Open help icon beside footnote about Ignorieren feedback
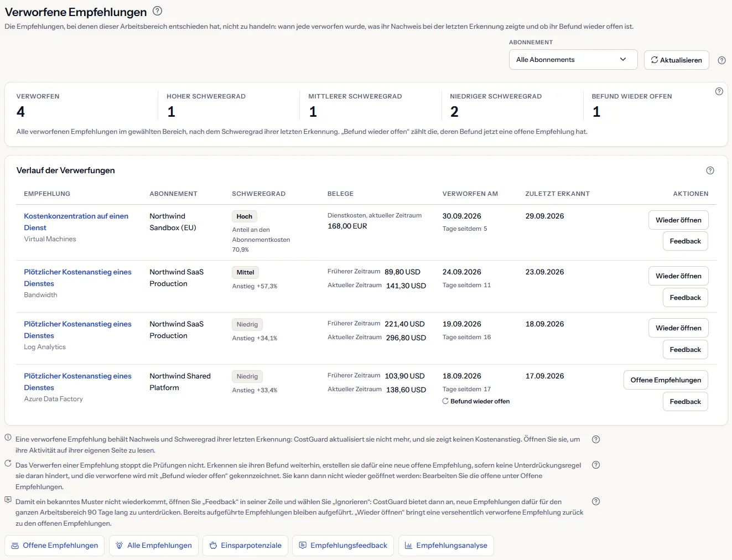Screen dimensions: 732x560 coord(596,501)
